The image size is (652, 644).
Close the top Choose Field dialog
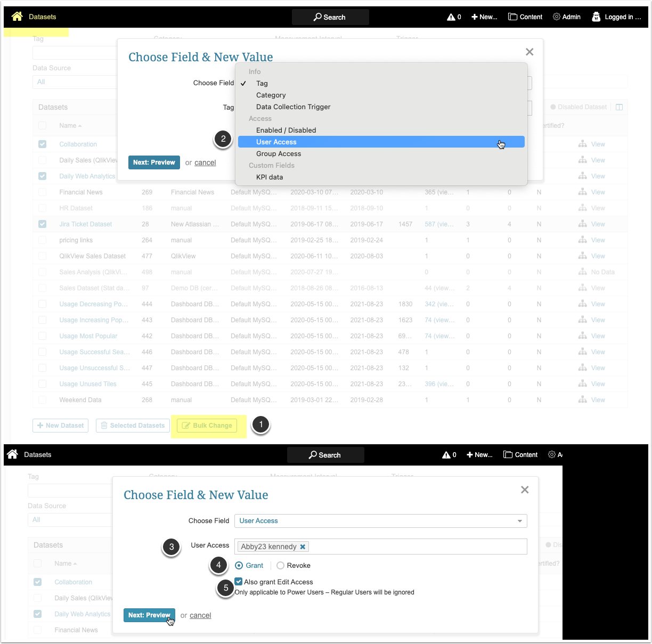[529, 52]
